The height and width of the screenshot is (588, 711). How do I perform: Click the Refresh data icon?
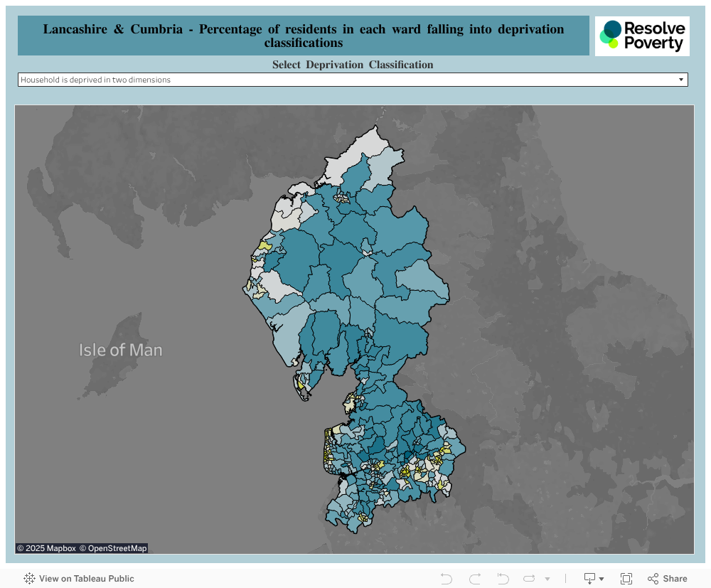point(529,579)
